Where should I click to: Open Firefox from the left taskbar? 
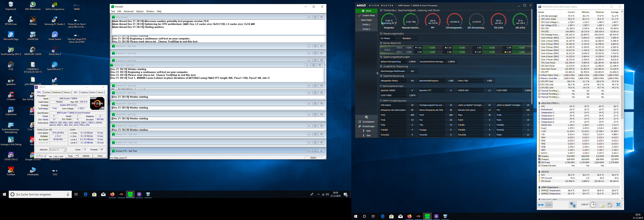(x=112, y=194)
